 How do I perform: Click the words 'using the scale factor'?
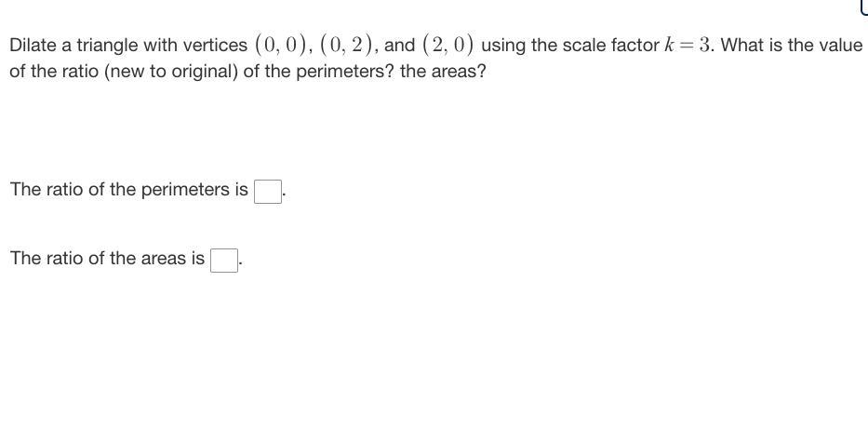pyautogui.click(x=570, y=45)
